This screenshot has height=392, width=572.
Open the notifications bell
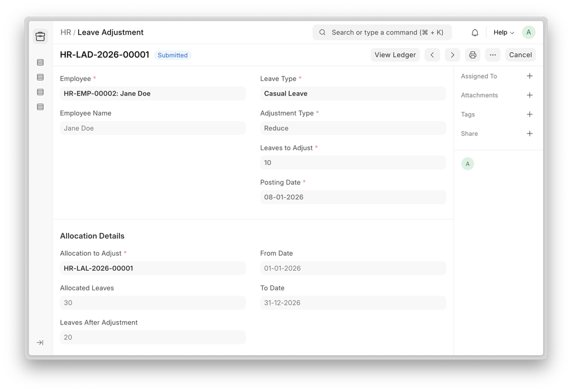pos(475,32)
